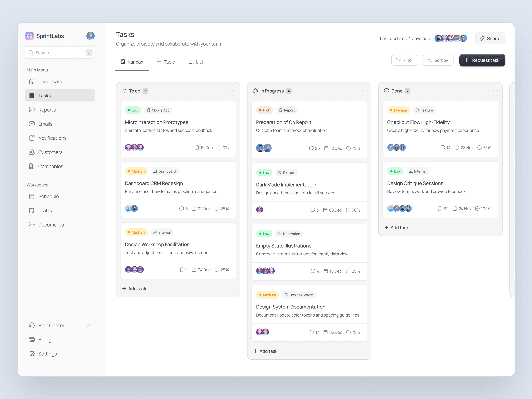Click the Share button
This screenshot has height=399, width=532.
pos(490,38)
